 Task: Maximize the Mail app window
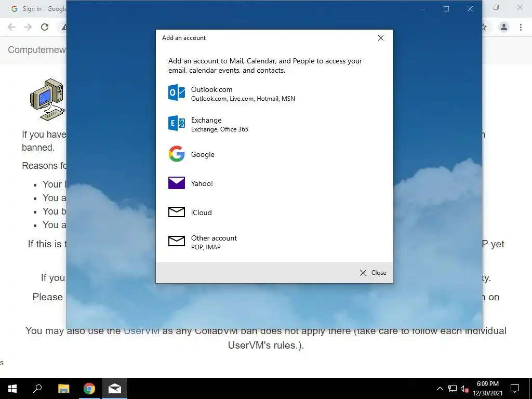(x=446, y=9)
